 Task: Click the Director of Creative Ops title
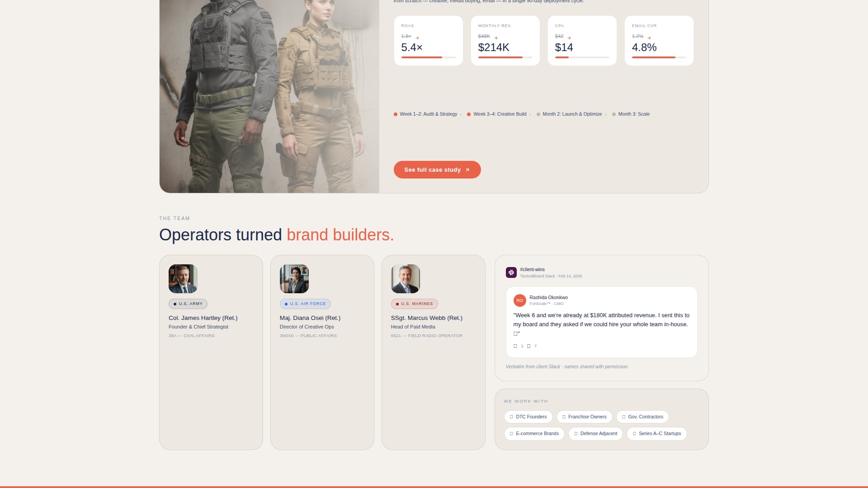tap(307, 327)
